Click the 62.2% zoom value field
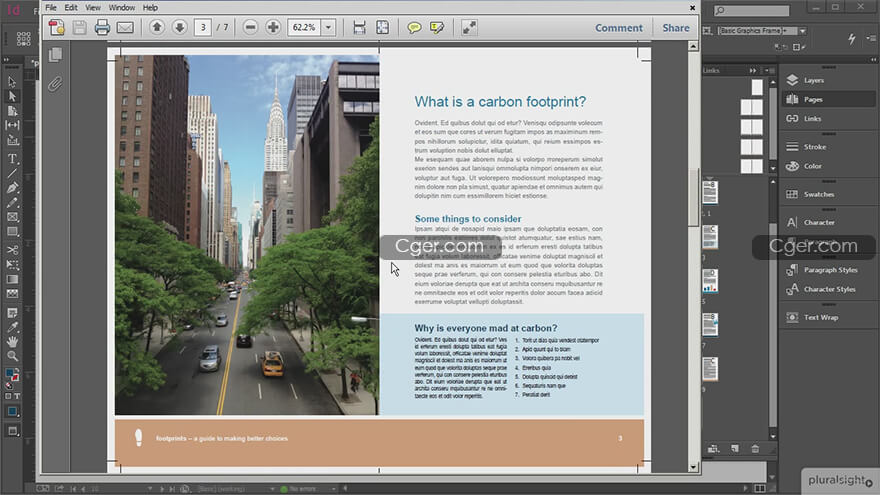880x495 pixels. (304, 27)
